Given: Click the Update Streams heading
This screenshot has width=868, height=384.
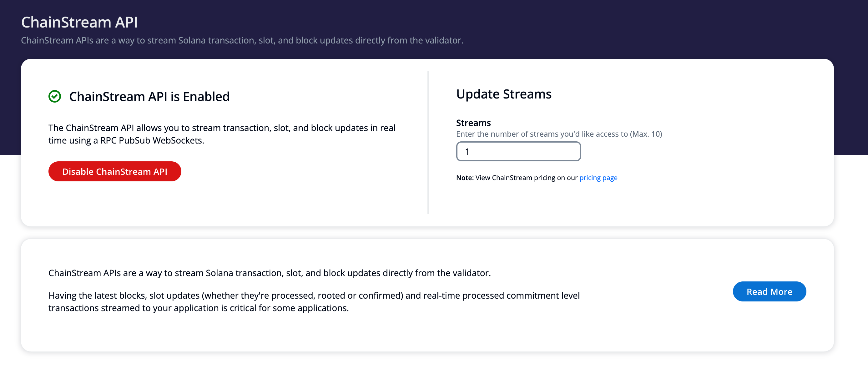Looking at the screenshot, I should (504, 94).
